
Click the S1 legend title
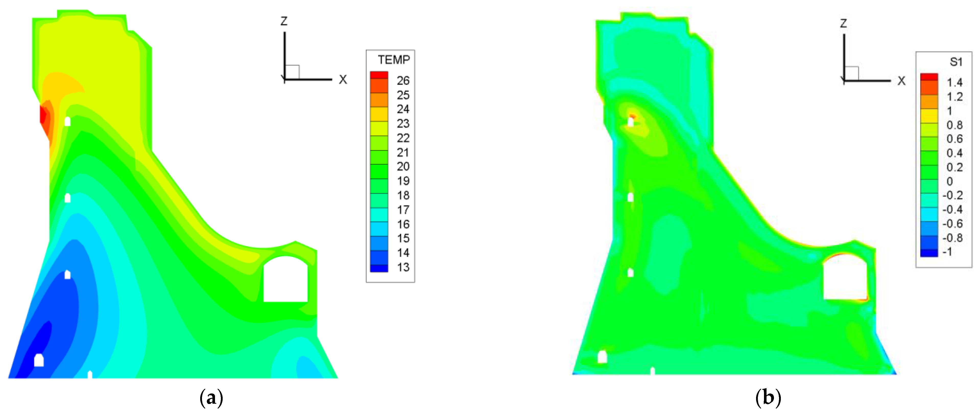(x=956, y=62)
